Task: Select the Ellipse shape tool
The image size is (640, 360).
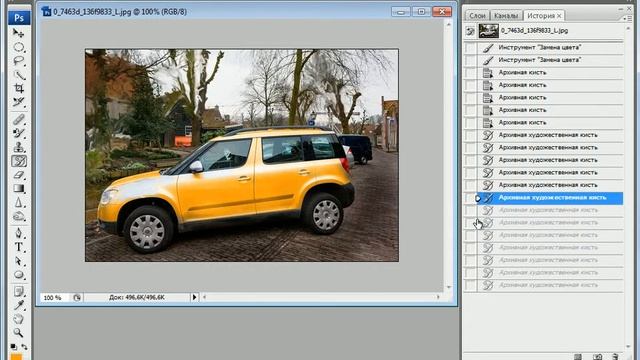Action: (18, 275)
